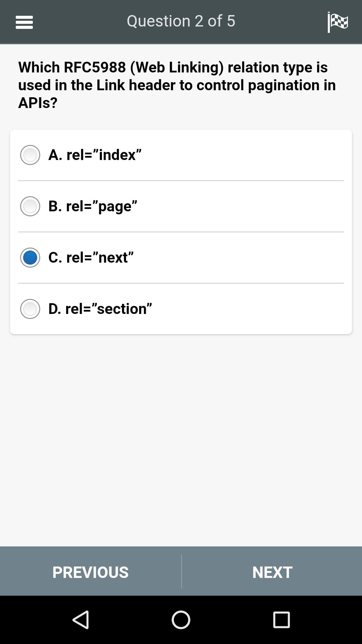Click the divider between PREVIOUS and NEXT
Viewport: 362px width, 644px height.
(181, 571)
